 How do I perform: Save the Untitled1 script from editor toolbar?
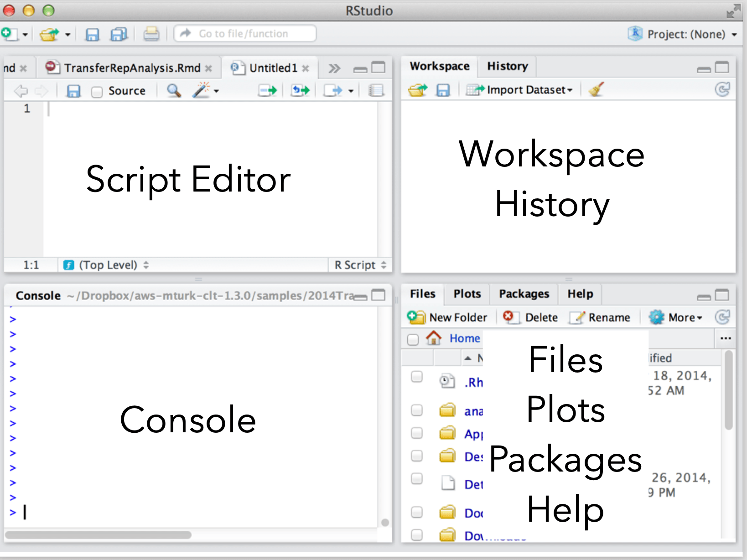pos(73,91)
